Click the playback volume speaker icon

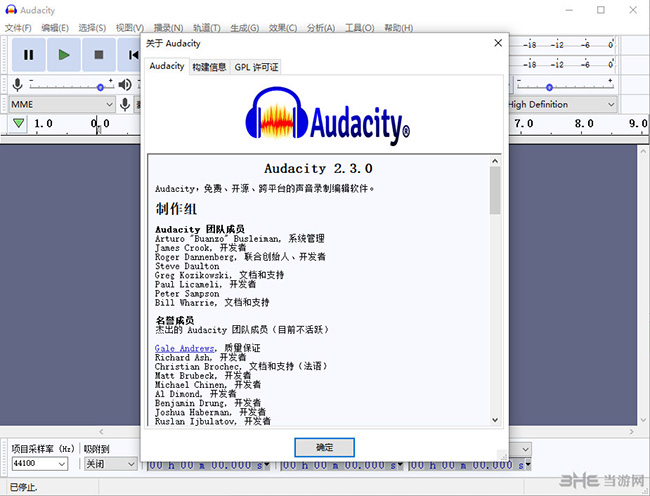(125, 85)
